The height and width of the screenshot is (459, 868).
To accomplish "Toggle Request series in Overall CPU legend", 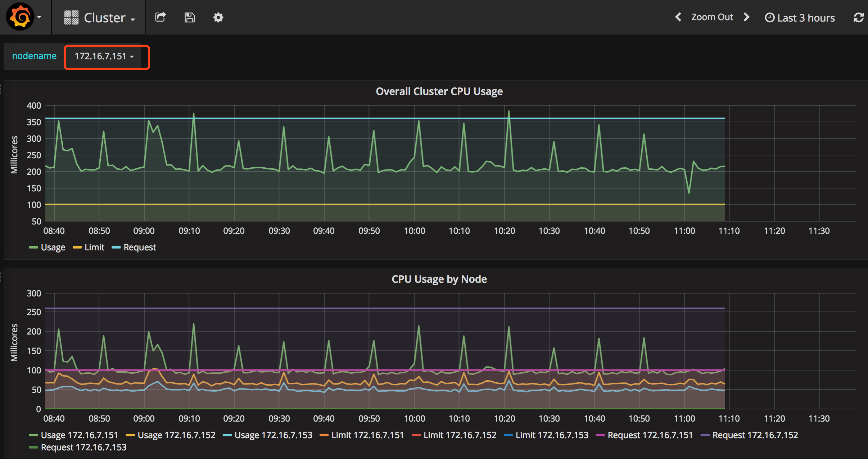I will point(139,247).
